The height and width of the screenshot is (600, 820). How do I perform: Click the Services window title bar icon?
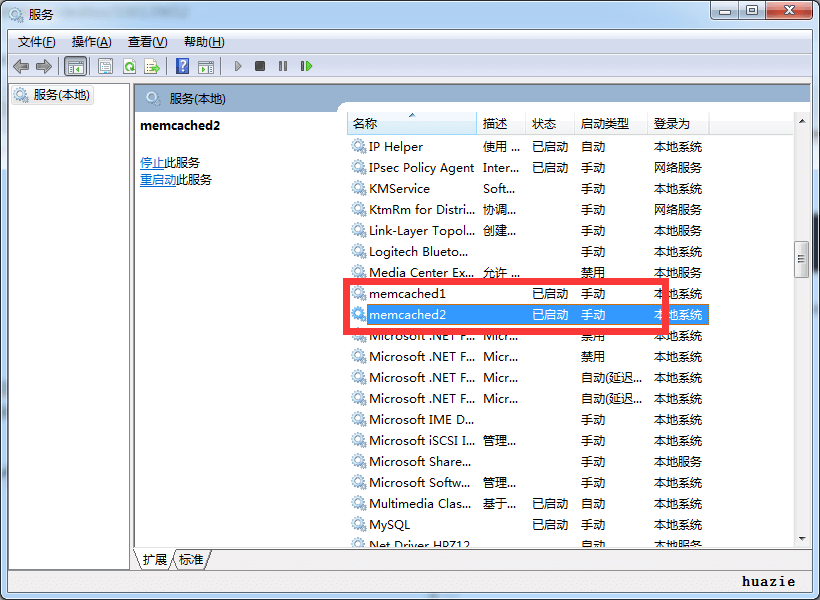(16, 15)
